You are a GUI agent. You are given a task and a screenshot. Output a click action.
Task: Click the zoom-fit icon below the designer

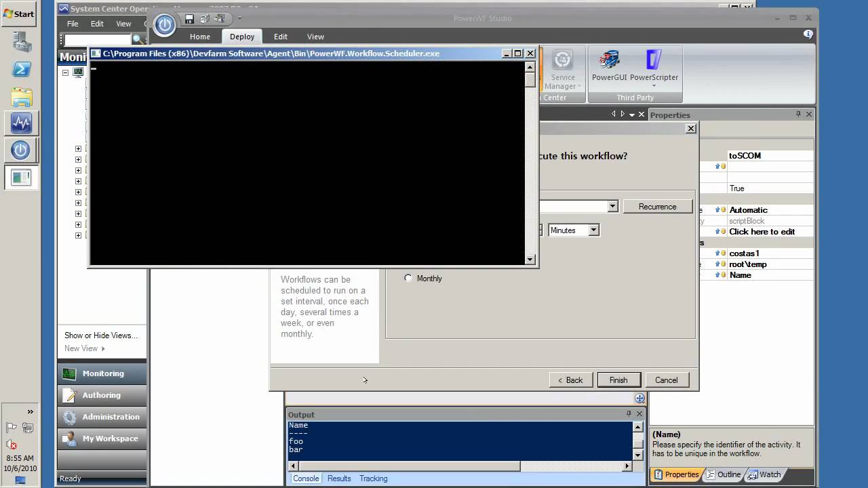639,398
